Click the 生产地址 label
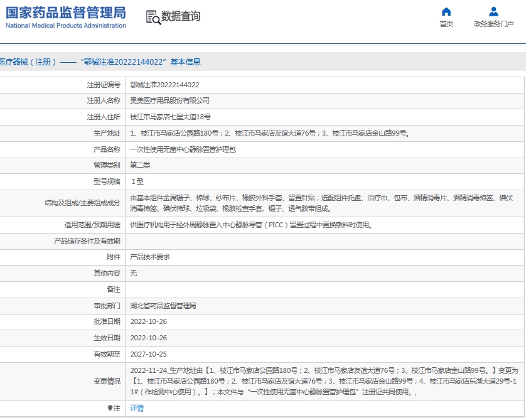The height and width of the screenshot is (420, 526). click(x=107, y=133)
